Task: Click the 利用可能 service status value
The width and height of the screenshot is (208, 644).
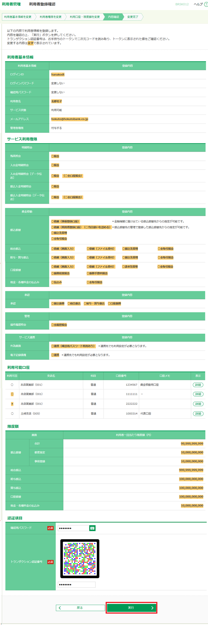Action: [56, 110]
